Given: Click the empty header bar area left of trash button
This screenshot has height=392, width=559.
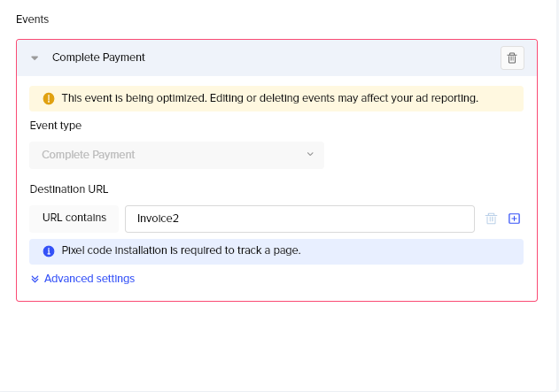Looking at the screenshot, I should [x=321, y=58].
